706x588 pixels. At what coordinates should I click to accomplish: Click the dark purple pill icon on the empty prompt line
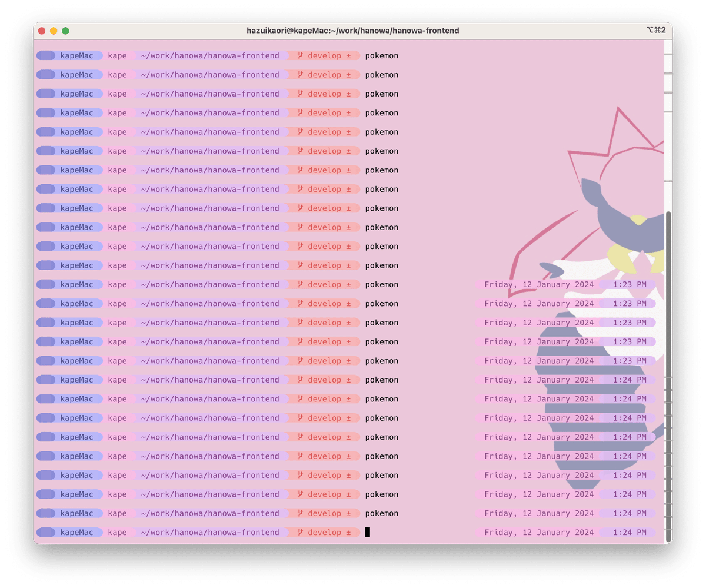46,533
